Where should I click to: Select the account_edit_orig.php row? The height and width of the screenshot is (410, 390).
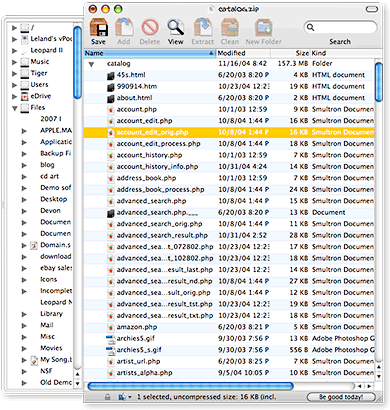(x=229, y=133)
